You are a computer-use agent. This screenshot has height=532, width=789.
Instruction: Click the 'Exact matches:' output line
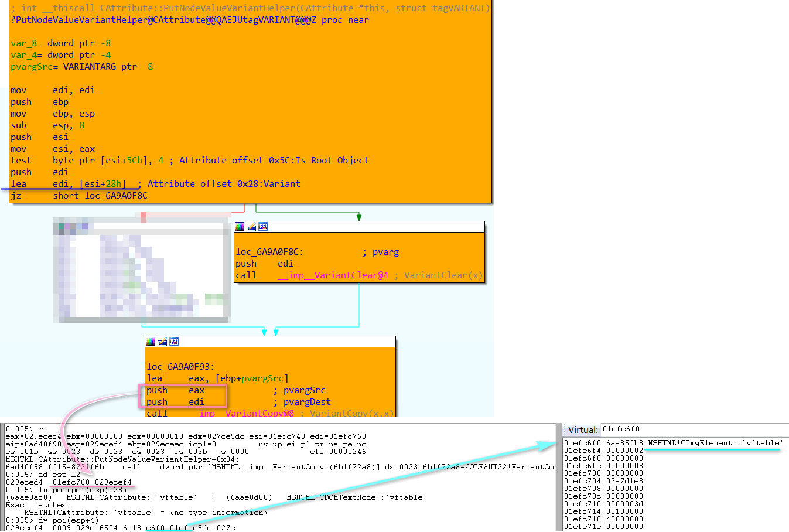[38, 505]
